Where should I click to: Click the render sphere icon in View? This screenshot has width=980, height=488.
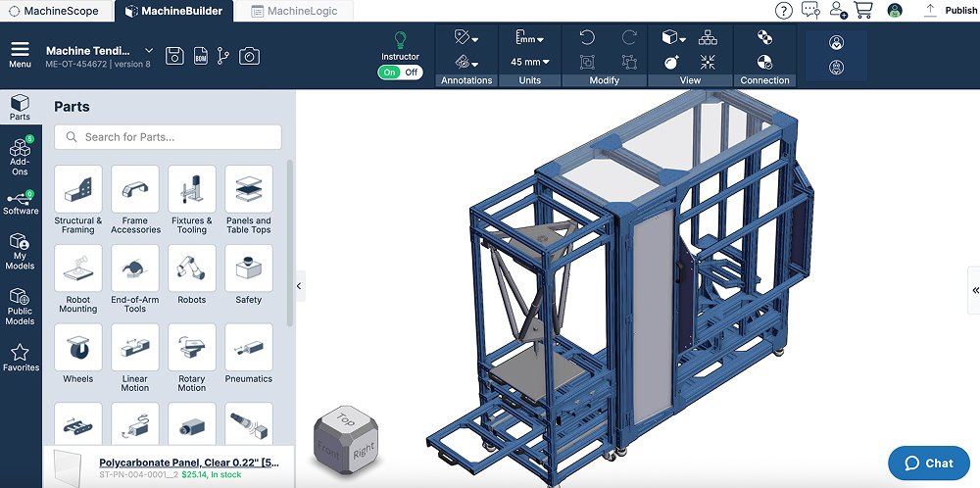[672, 62]
